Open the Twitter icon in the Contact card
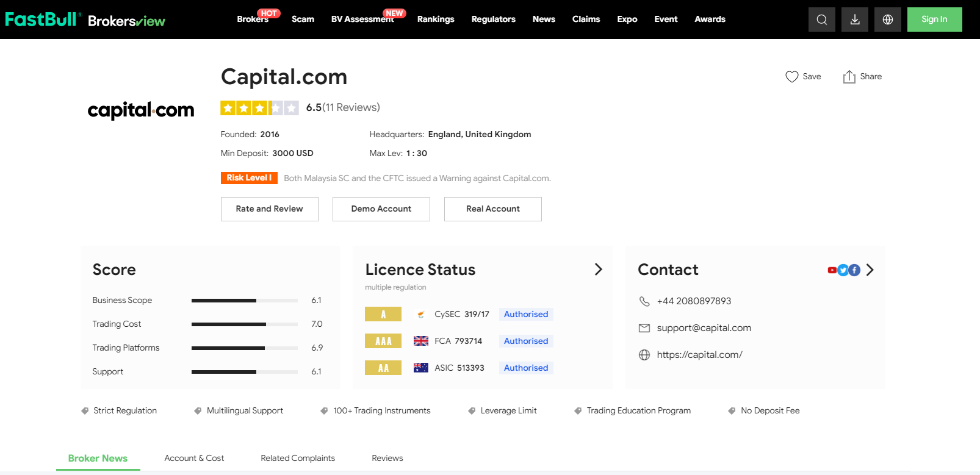 click(x=843, y=270)
